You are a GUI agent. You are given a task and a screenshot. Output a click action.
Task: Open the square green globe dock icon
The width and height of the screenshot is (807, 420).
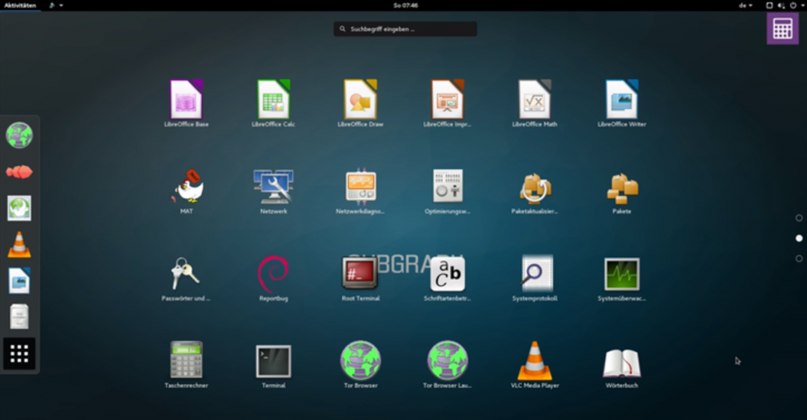tap(19, 208)
